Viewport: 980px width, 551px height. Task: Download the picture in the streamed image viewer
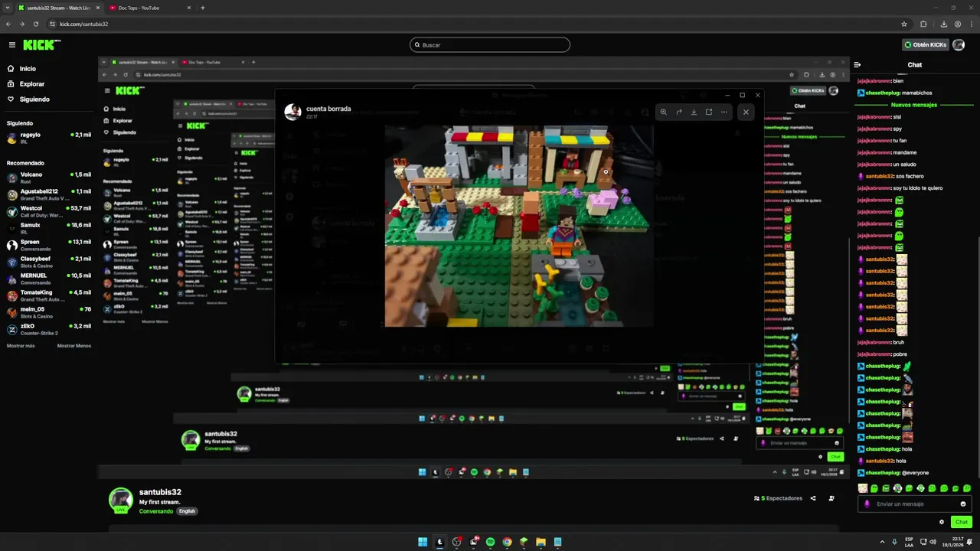[x=694, y=112]
